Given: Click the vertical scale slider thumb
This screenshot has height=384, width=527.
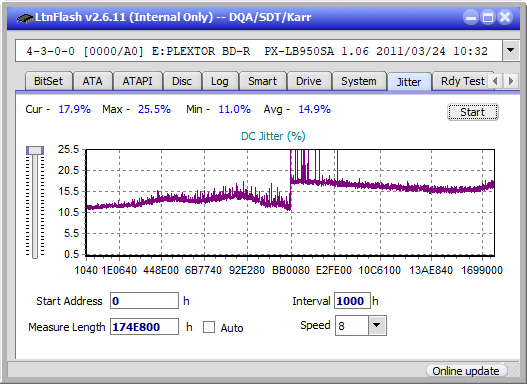Looking at the screenshot, I should 35,150.
